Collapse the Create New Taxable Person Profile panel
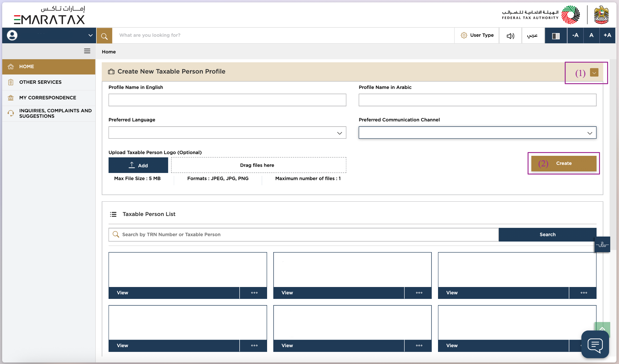 point(594,73)
